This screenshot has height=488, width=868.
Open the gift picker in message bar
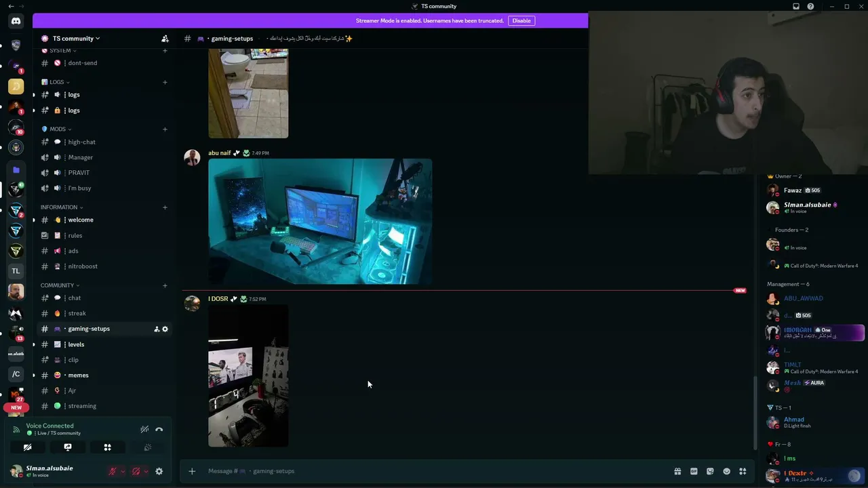677,471
